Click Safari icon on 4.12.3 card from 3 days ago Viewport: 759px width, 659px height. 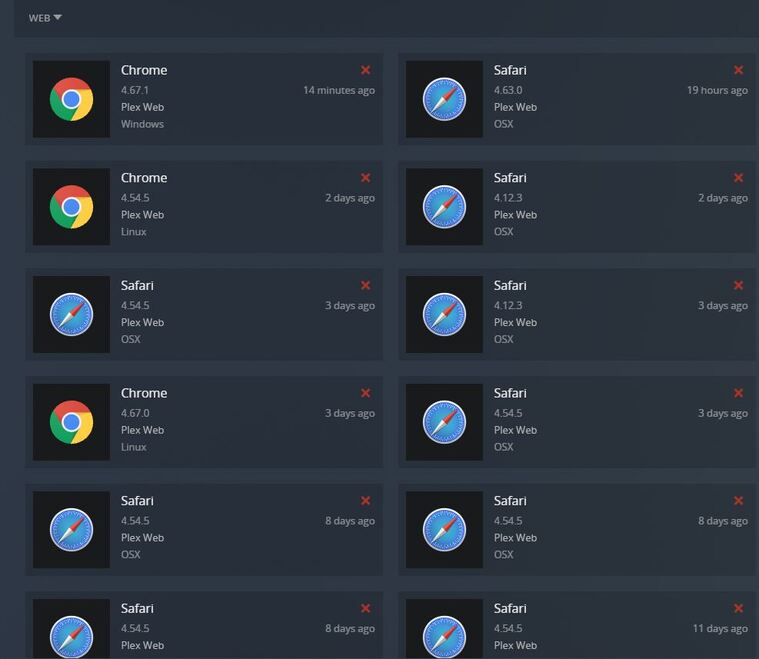point(444,315)
